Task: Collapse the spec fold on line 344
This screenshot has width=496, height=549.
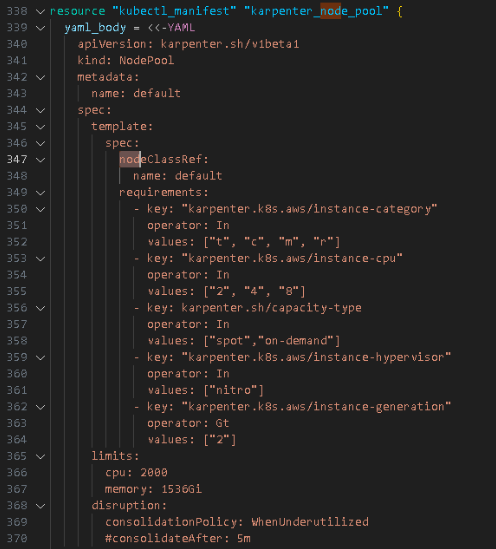Action: 41,110
